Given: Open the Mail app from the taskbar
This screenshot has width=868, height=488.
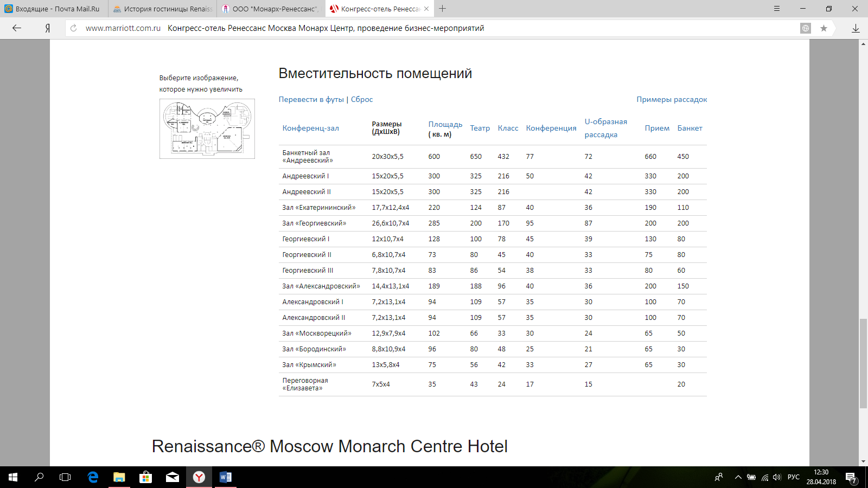Looking at the screenshot, I should (173, 477).
